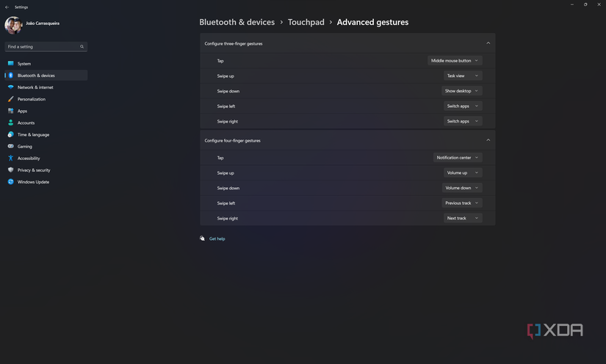Open Personalization settings
The height and width of the screenshot is (364, 606).
pyautogui.click(x=31, y=99)
